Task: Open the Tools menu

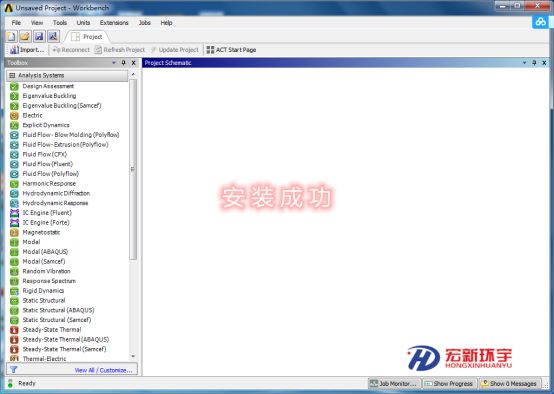Action: point(60,23)
